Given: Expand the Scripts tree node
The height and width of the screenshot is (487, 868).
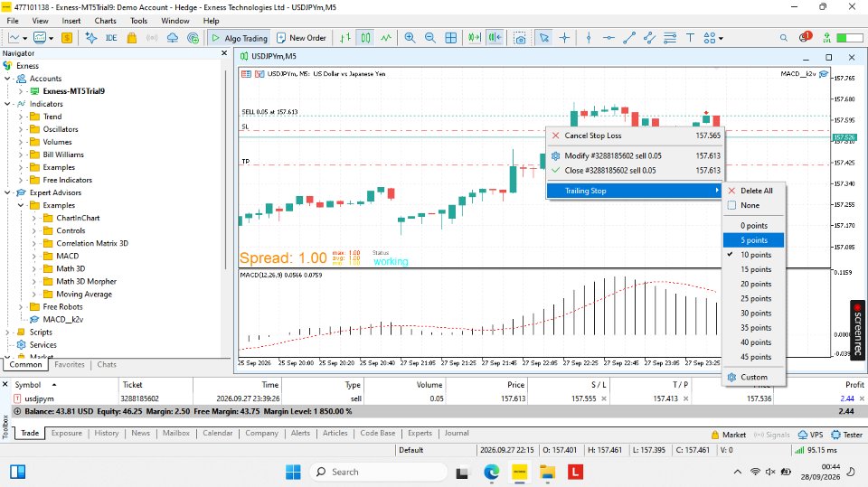Looking at the screenshot, I should point(7,332).
